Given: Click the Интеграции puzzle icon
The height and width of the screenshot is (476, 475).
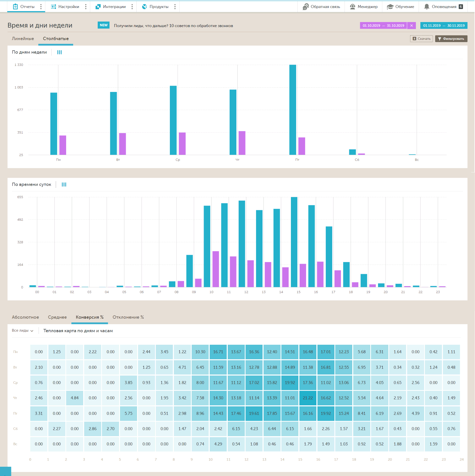Looking at the screenshot, I should coord(98,7).
